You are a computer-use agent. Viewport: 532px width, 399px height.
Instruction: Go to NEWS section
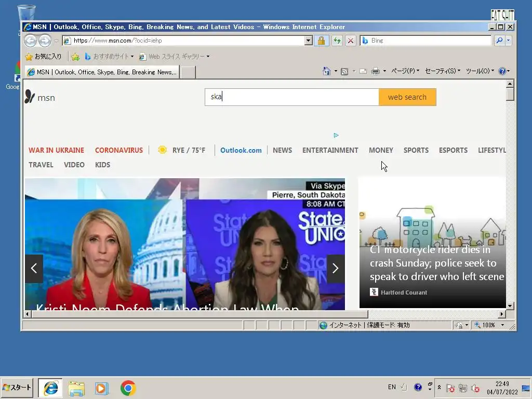(282, 150)
